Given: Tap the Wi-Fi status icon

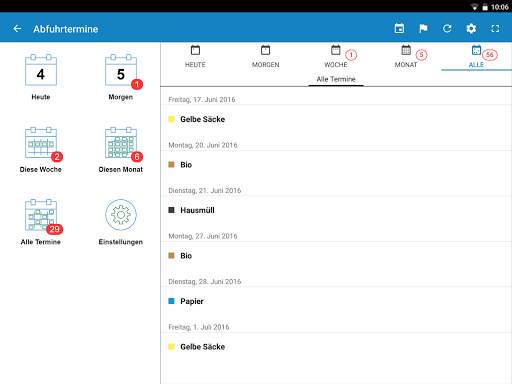Looking at the screenshot, I should point(474,7).
